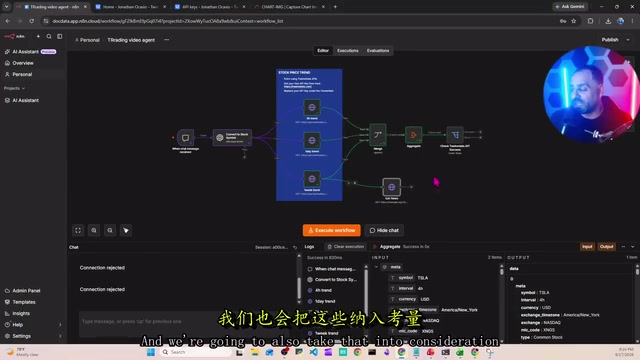Image resolution: width=640 pixels, height=360 pixels.
Task: Switch to the Executions tab
Action: pos(348,51)
